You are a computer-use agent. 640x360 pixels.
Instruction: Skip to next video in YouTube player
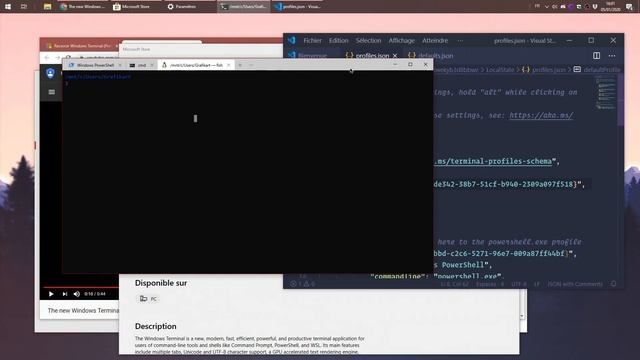click(64, 294)
